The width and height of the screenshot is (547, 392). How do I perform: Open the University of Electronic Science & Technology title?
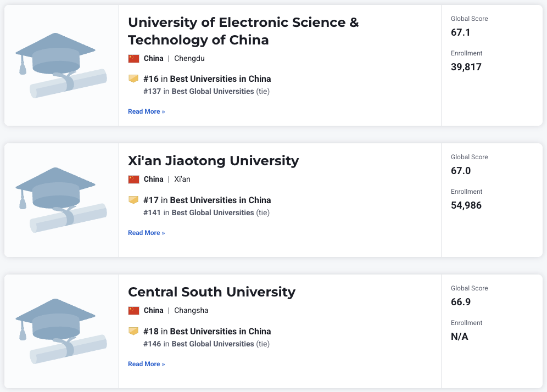point(243,31)
